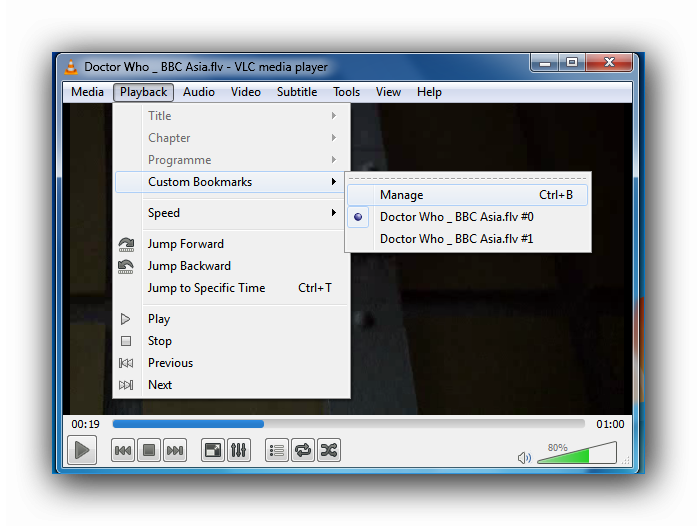This screenshot has height=526, width=697.
Task: Expand the Custom Bookmarks submenu arrow
Action: [333, 182]
